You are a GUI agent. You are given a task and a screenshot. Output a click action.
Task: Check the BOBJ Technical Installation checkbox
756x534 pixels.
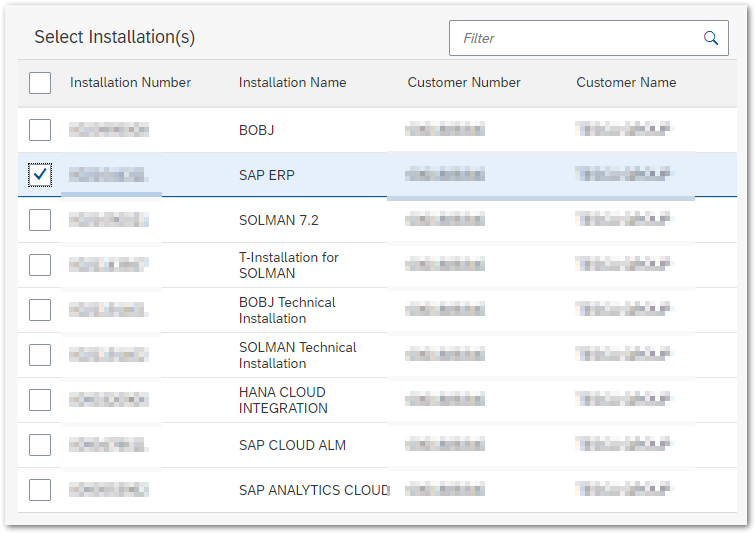point(40,310)
